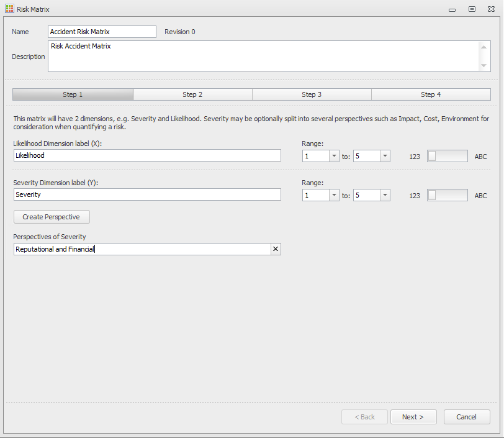Click the Next button to proceed
The image size is (504, 438).
(x=413, y=417)
